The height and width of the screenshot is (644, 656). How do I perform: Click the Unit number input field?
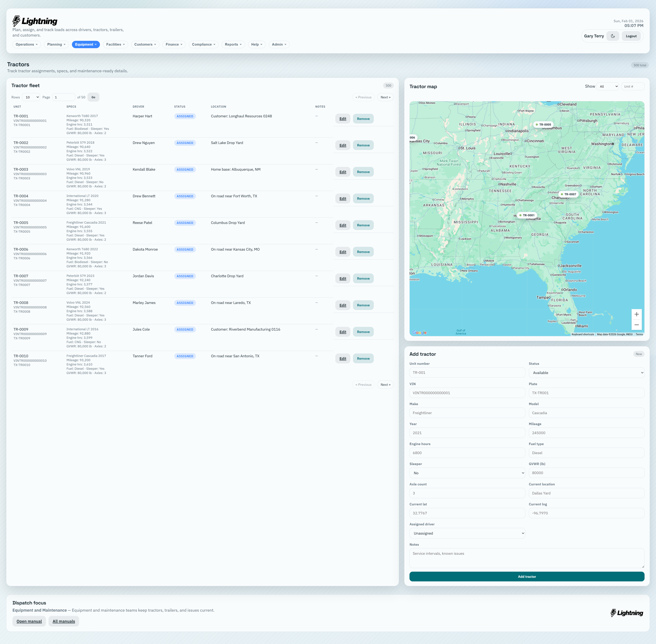pyautogui.click(x=467, y=373)
